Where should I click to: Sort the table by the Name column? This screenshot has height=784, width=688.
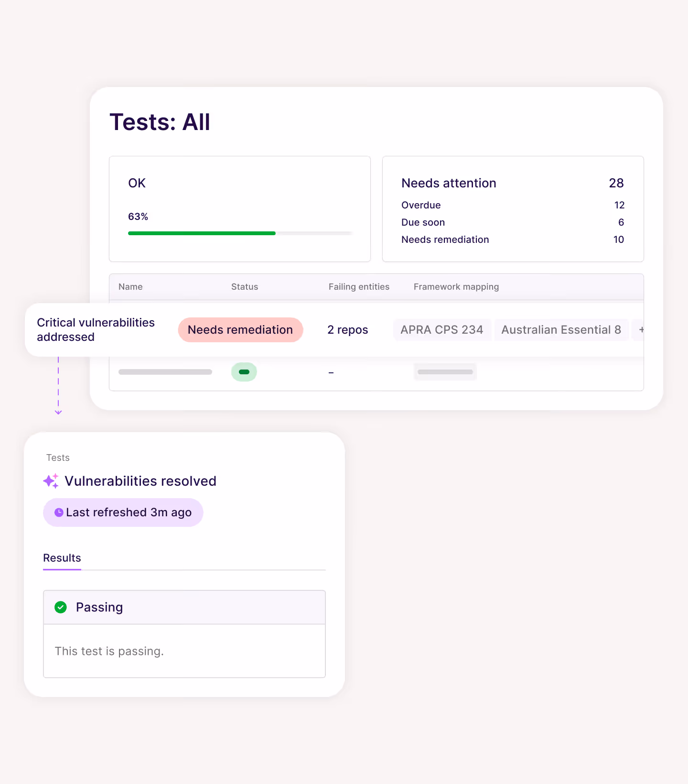130,286
